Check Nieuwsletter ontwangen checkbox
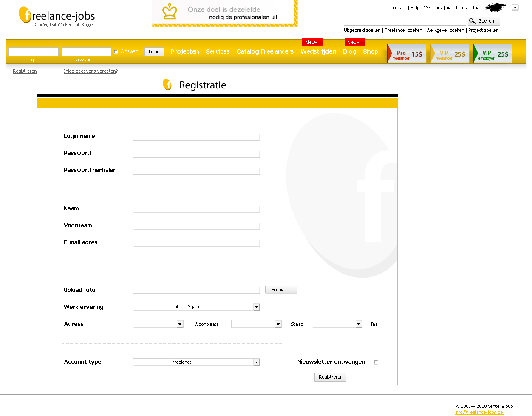Screen dimensions: 532x416 point(376,362)
